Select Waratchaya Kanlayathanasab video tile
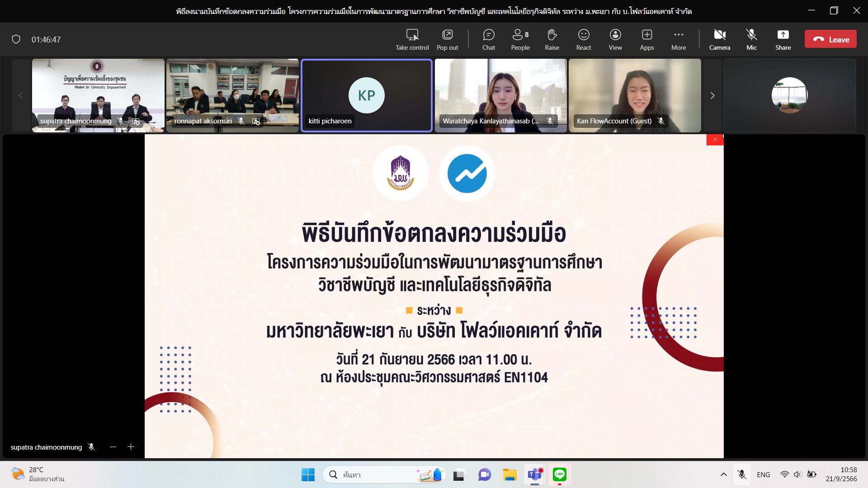 (500, 95)
